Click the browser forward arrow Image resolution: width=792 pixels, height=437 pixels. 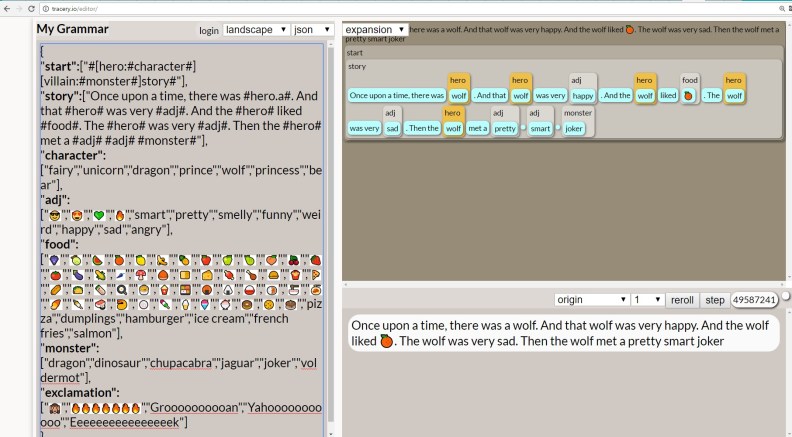point(18,8)
